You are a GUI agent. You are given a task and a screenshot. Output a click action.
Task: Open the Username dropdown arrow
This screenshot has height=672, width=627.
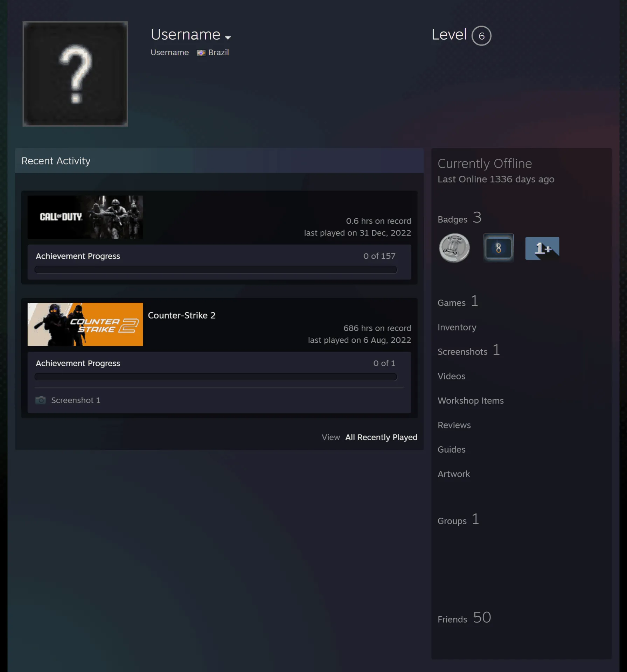[228, 37]
